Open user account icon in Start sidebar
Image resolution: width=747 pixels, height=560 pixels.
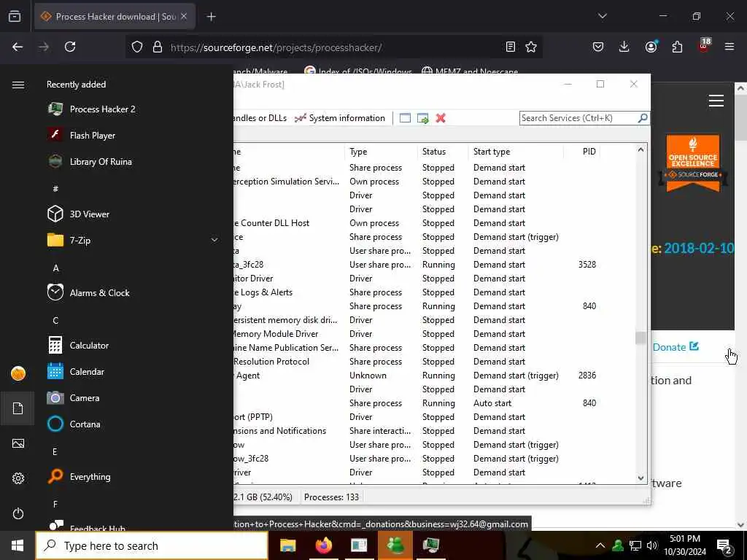[18, 373]
